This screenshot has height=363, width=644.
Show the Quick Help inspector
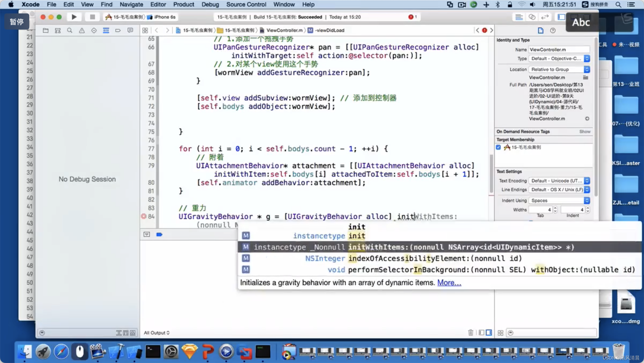[x=553, y=31]
